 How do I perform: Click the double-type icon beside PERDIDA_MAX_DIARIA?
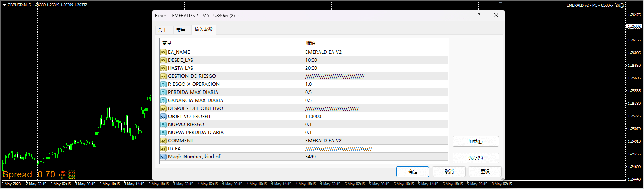pyautogui.click(x=163, y=92)
